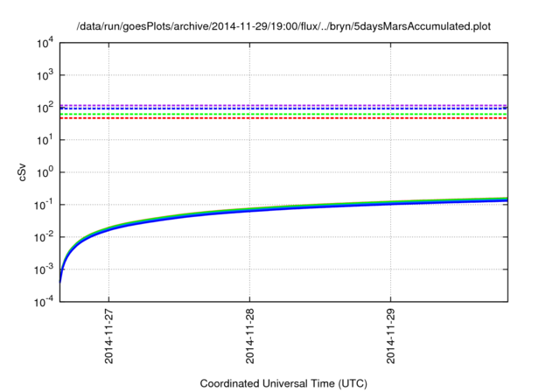Click the 2014-11-27 date label
Image resolution: width=560 pixels, height=392 pixels.
click(x=108, y=336)
